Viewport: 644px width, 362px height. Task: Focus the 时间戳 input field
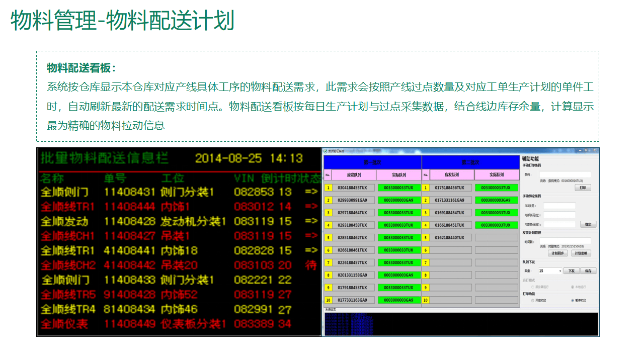coord(565,241)
